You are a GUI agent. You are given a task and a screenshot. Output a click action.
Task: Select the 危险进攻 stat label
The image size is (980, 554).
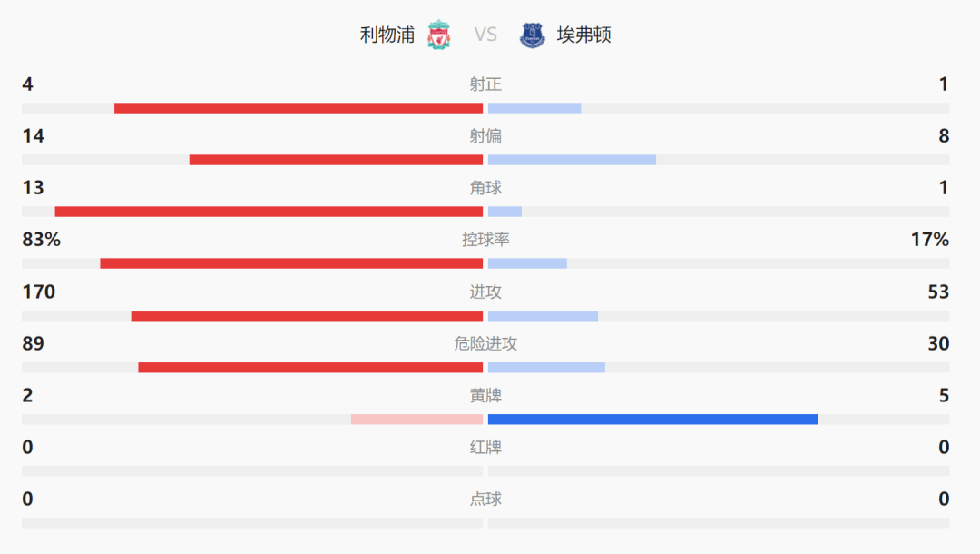coord(485,344)
